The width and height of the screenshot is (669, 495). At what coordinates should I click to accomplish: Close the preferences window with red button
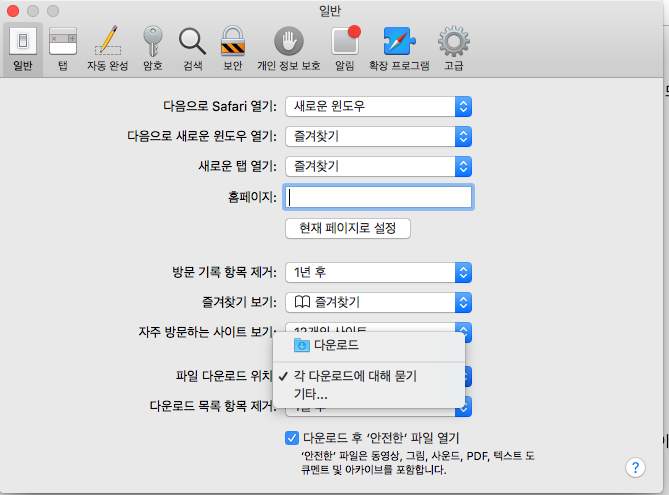click(x=13, y=11)
